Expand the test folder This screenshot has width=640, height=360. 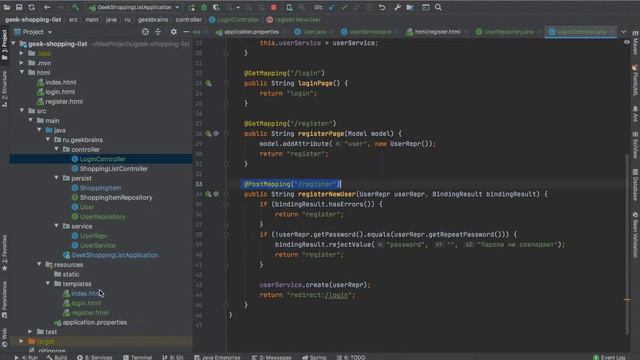point(30,331)
